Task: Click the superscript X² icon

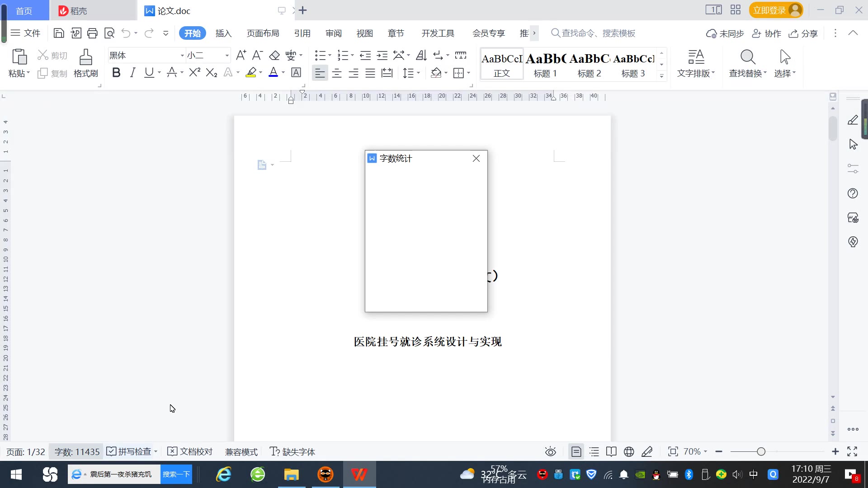Action: click(194, 72)
